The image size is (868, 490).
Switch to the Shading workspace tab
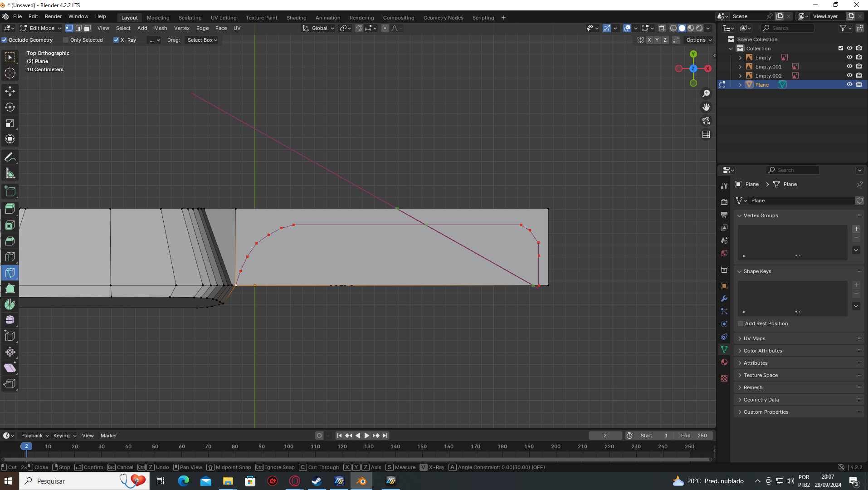point(296,18)
